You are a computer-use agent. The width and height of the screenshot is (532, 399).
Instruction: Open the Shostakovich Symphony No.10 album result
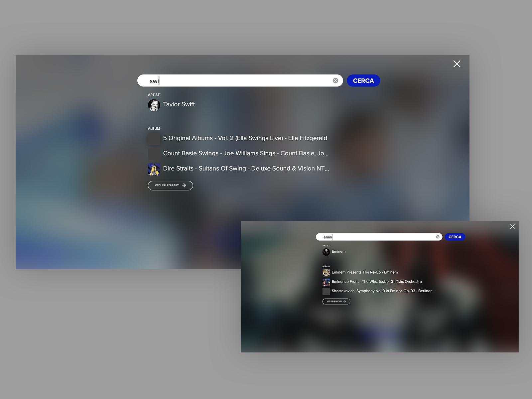383,291
